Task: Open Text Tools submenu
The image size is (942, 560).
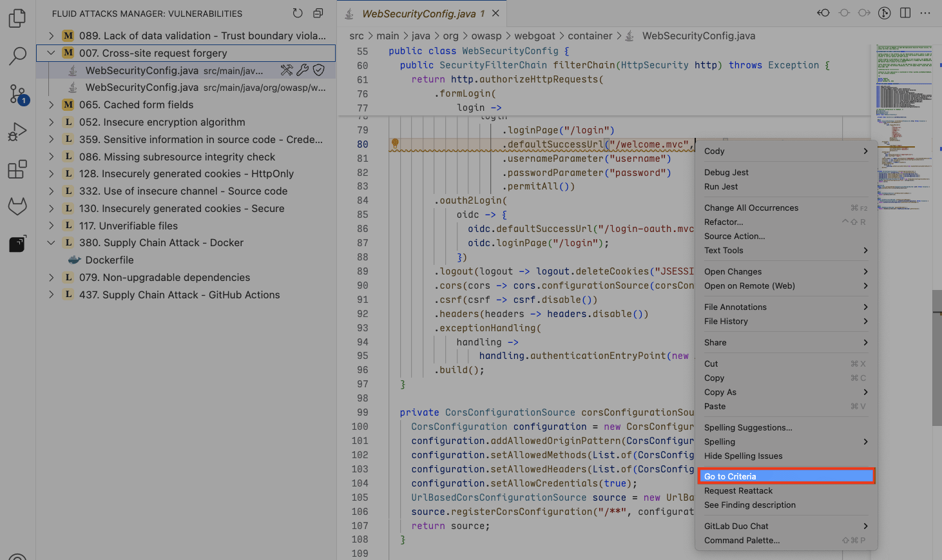Action: pyautogui.click(x=786, y=250)
